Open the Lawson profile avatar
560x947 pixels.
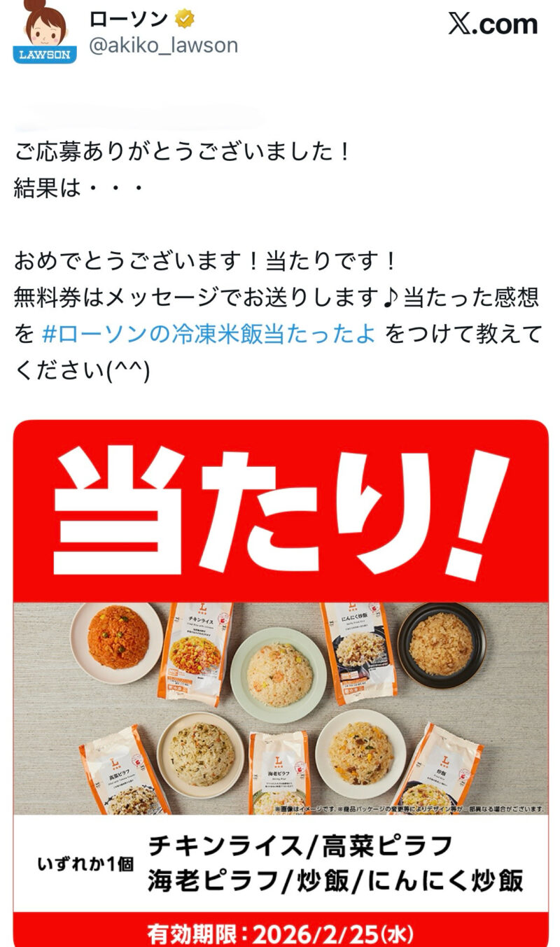[x=45, y=31]
